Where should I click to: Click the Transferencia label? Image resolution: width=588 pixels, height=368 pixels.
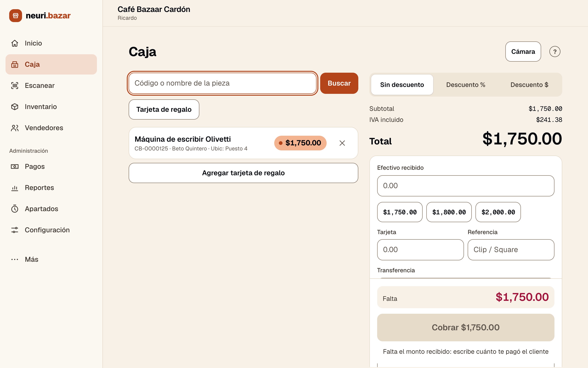click(x=396, y=270)
